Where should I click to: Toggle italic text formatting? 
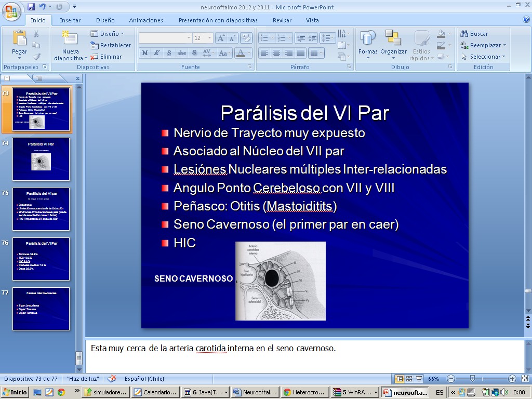click(157, 53)
